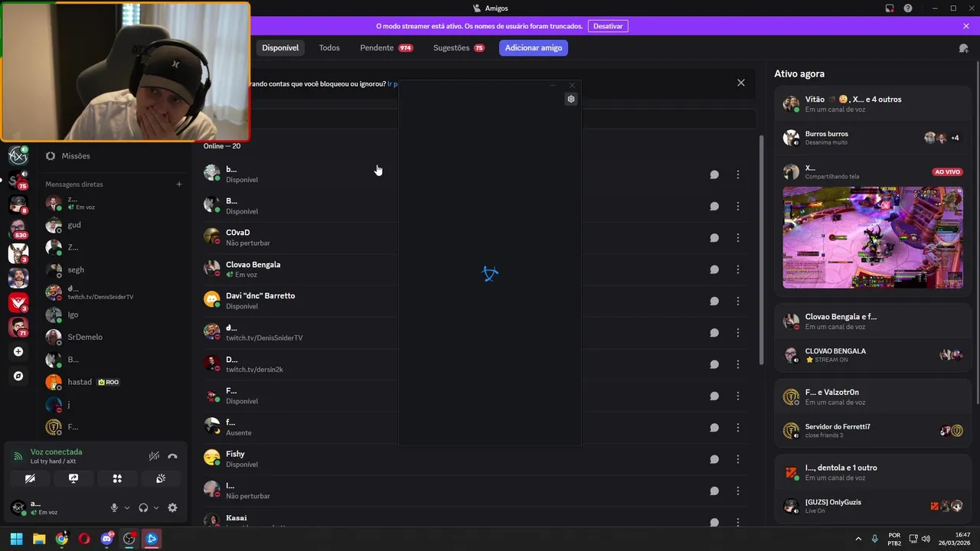The image size is (980, 551).
Task: Click the Adicionar amigo button
Action: 534,47
